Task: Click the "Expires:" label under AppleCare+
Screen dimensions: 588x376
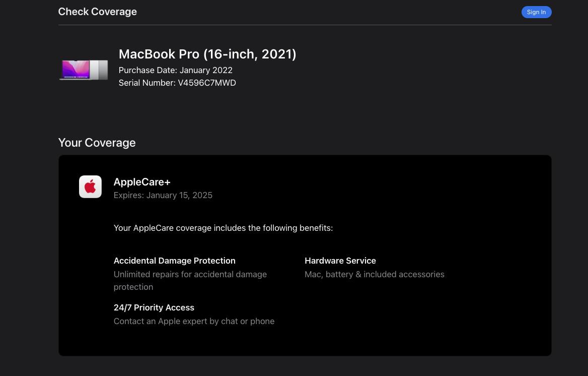Action: (129, 195)
